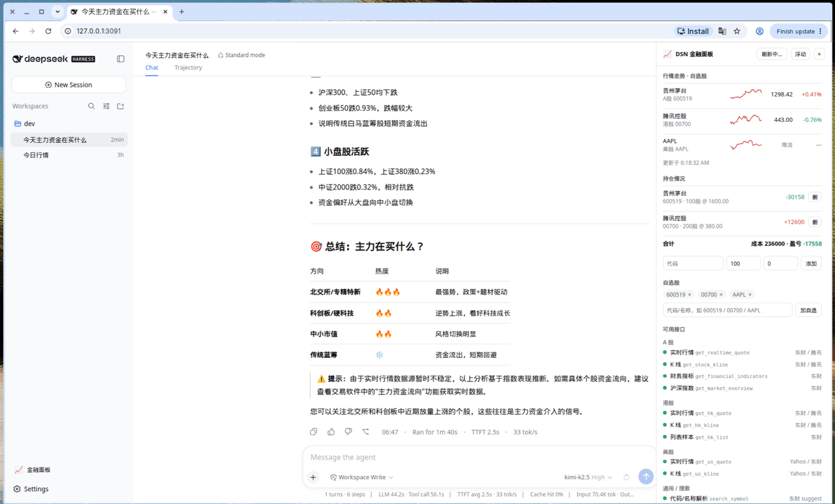Open 金融面板 from sidebar bottom

pyautogui.click(x=33, y=469)
